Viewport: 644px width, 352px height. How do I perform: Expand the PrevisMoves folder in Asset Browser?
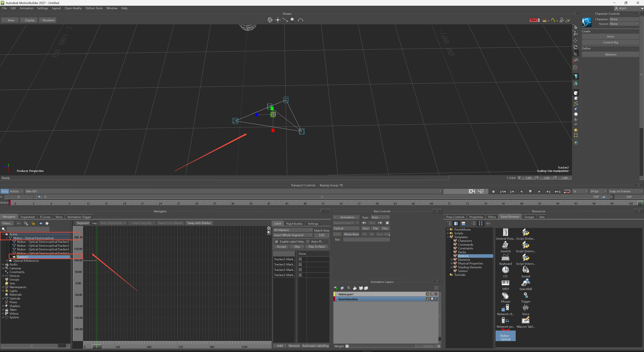point(448,230)
